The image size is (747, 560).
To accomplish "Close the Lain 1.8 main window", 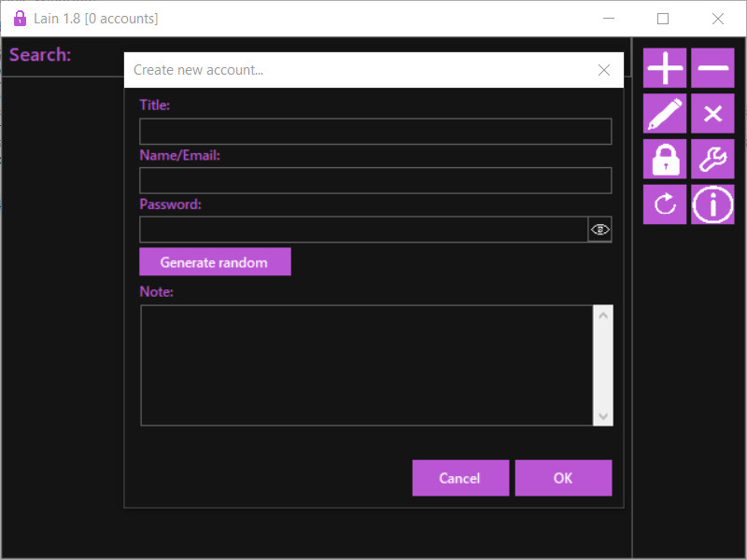I will click(718, 19).
